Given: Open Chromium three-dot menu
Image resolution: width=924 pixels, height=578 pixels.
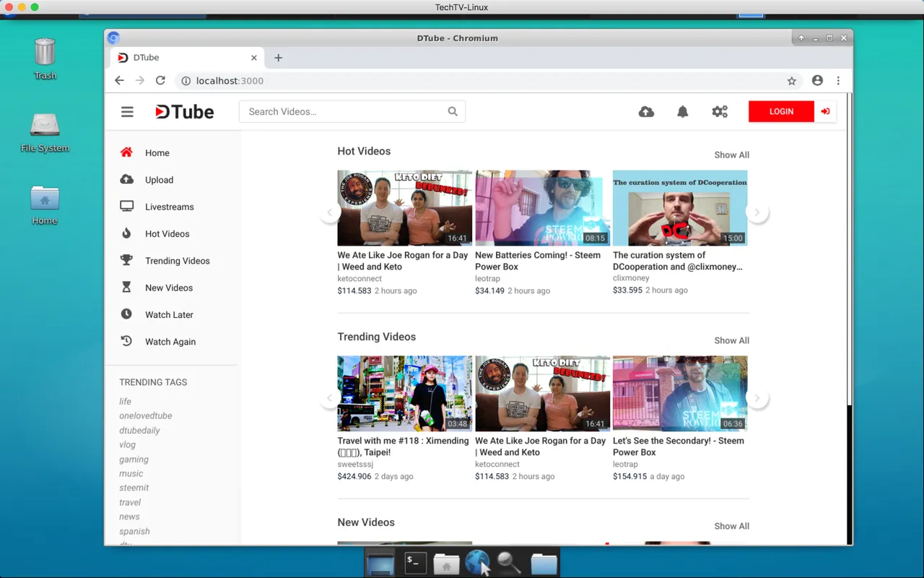Looking at the screenshot, I should [838, 81].
